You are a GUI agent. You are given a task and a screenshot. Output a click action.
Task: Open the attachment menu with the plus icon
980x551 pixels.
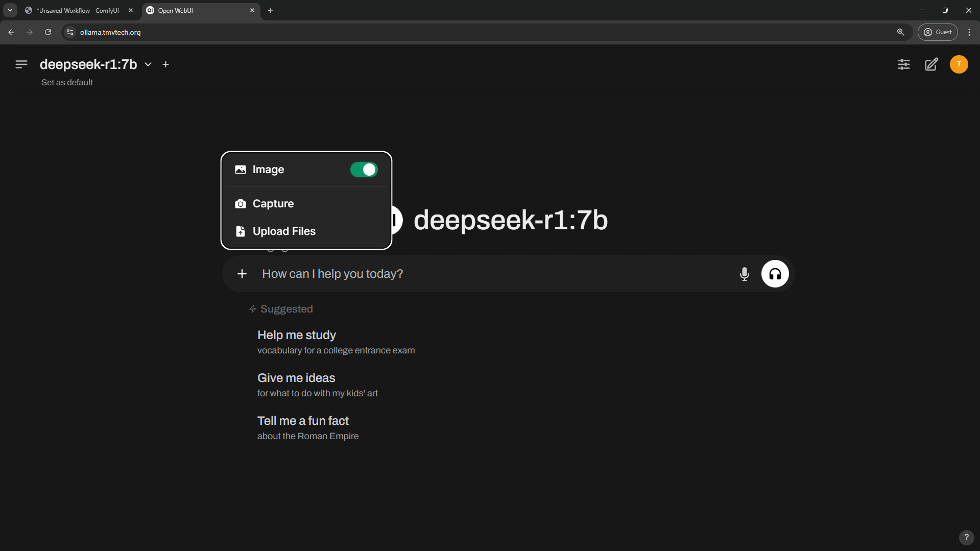(x=242, y=274)
